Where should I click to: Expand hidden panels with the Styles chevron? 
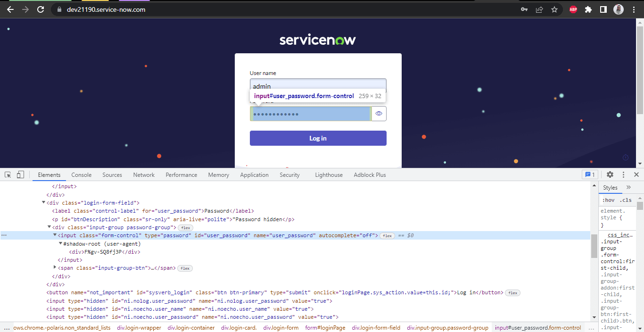[x=628, y=187]
